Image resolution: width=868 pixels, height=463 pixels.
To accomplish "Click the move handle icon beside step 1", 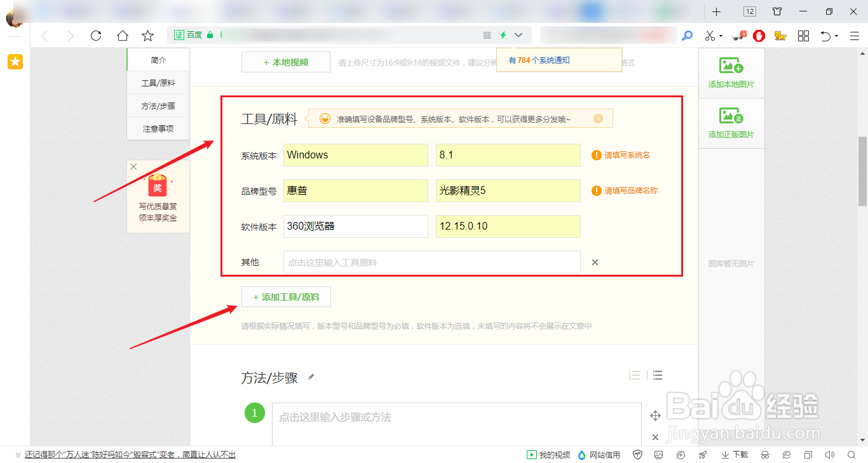I will click(656, 414).
